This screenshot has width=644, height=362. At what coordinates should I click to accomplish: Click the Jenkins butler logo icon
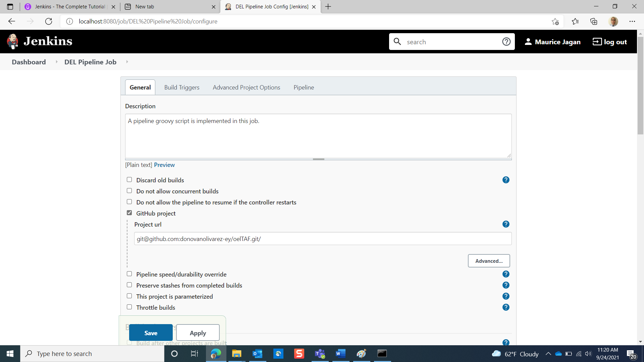click(13, 41)
